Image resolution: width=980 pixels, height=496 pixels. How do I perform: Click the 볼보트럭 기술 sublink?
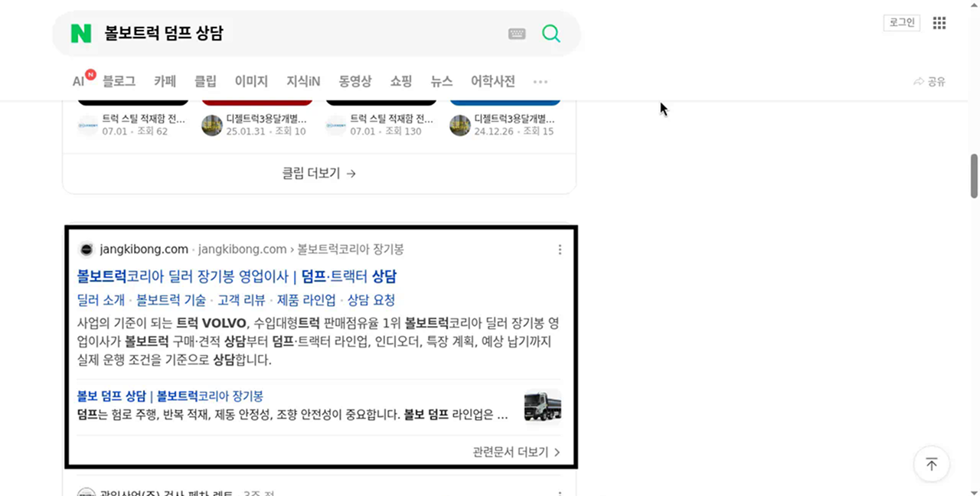click(171, 300)
